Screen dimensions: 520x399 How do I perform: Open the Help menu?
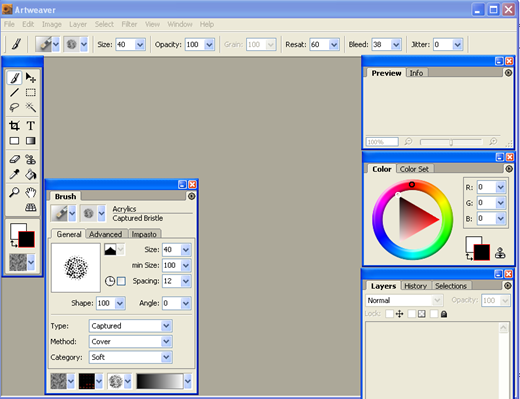coord(207,24)
